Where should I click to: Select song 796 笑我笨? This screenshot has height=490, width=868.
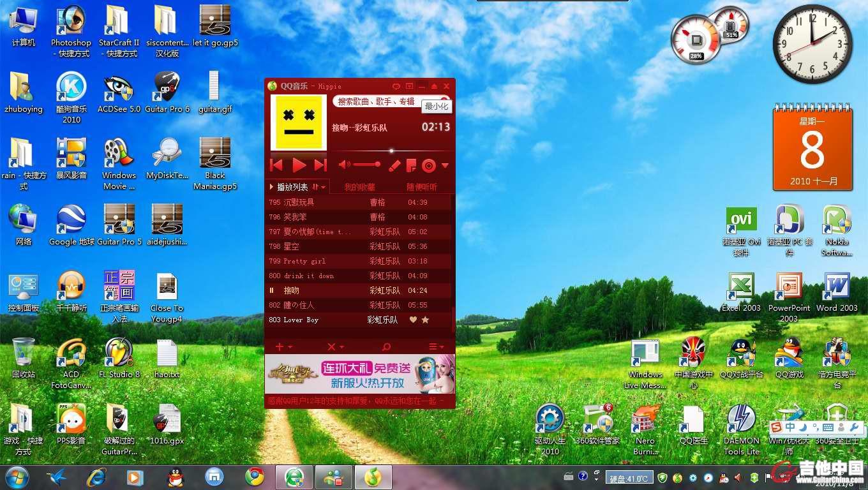358,217
